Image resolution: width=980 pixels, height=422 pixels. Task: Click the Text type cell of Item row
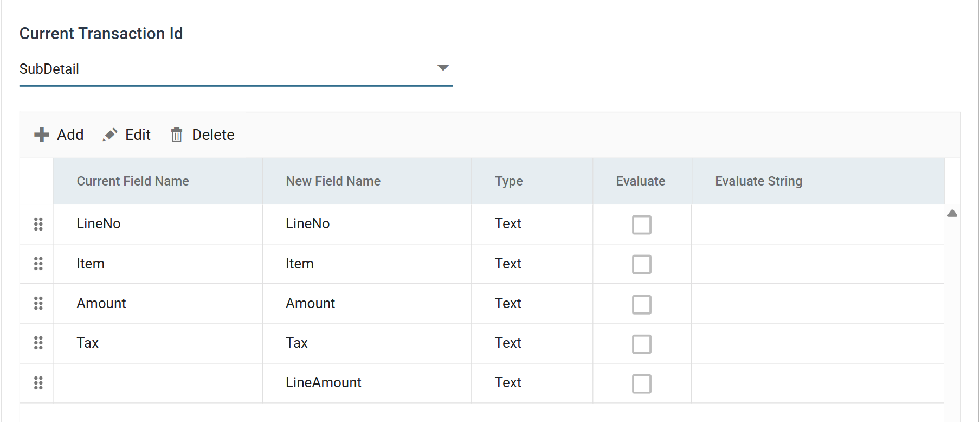[x=532, y=264]
